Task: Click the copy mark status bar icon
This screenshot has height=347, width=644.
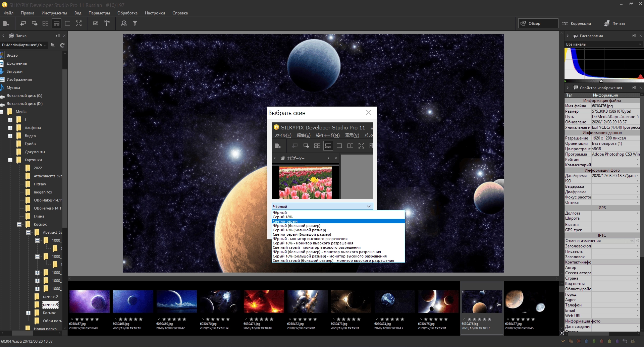Action: pos(571,341)
